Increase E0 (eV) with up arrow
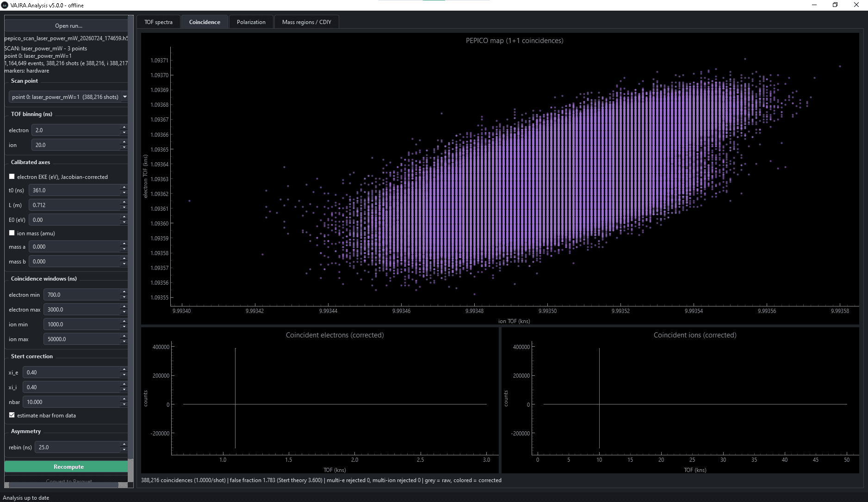 [x=124, y=217]
